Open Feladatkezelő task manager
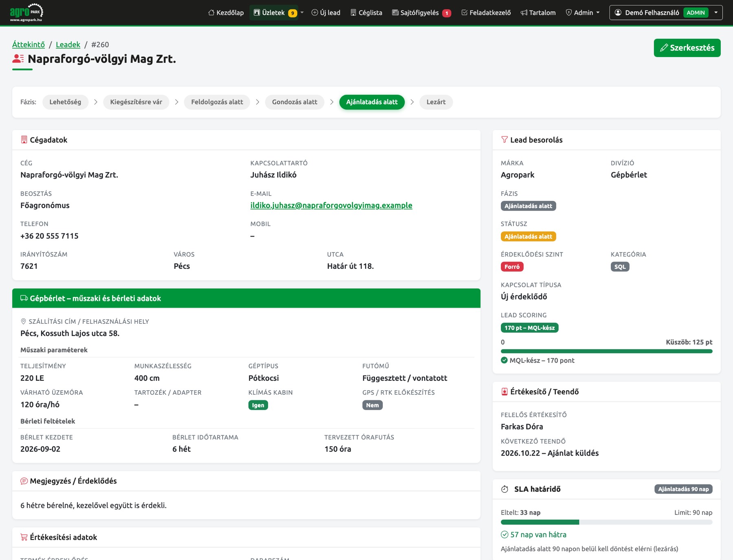Image resolution: width=733 pixels, height=560 pixels. point(486,13)
